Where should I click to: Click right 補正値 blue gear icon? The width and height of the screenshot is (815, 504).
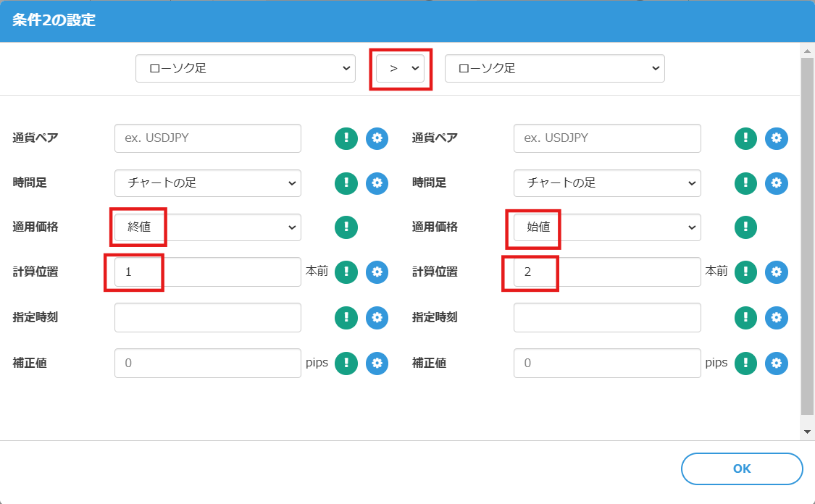tap(777, 363)
